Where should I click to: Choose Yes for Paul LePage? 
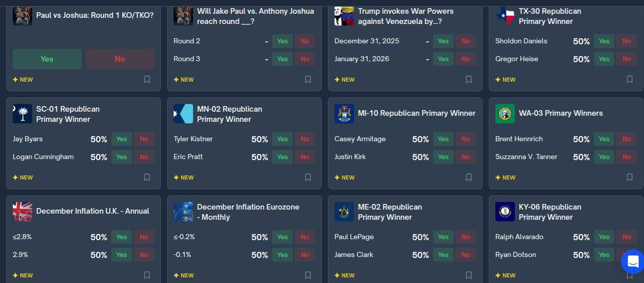pos(443,237)
